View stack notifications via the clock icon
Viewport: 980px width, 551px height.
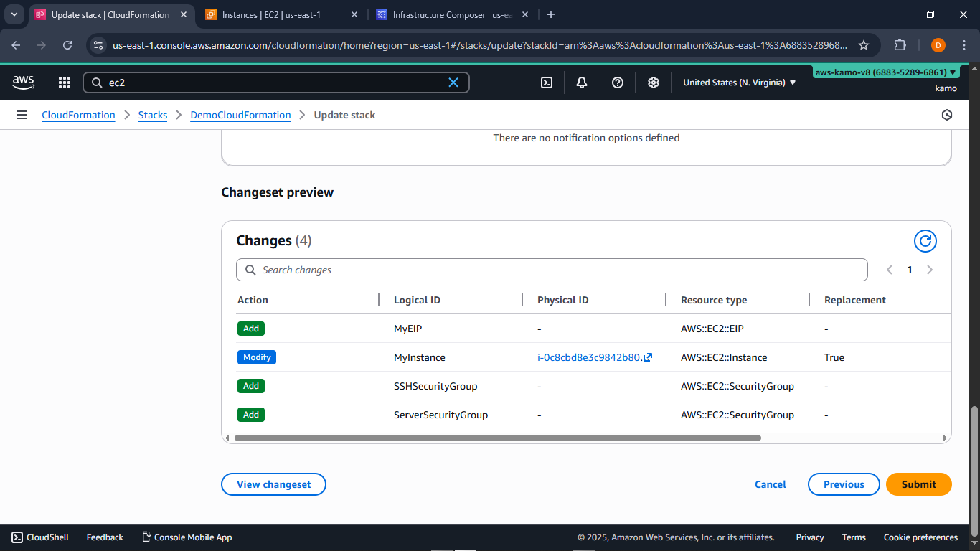(x=947, y=114)
